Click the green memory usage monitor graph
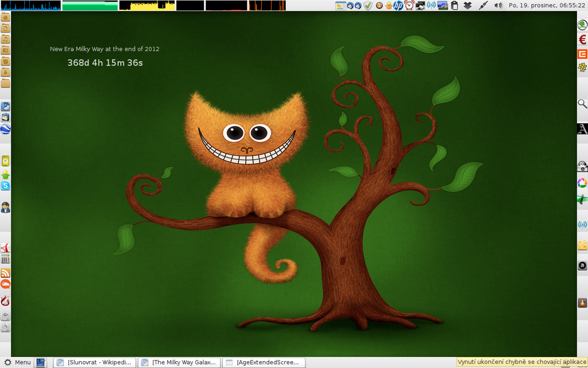The image size is (588, 368). click(x=90, y=5)
